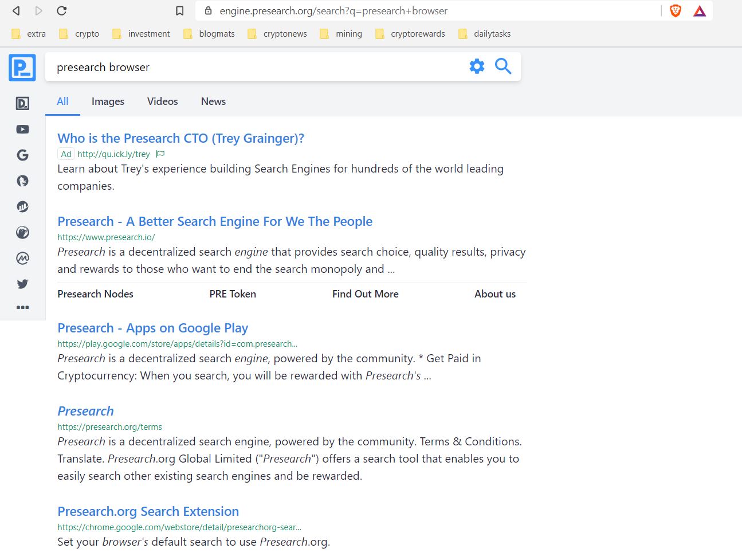Switch to the News tab

213,101
